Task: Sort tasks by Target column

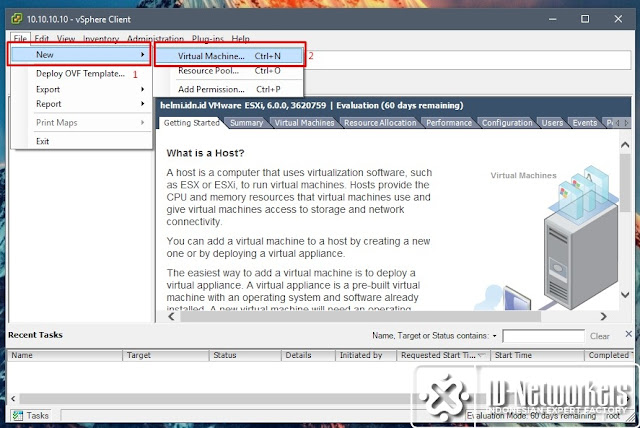Action: pos(166,355)
